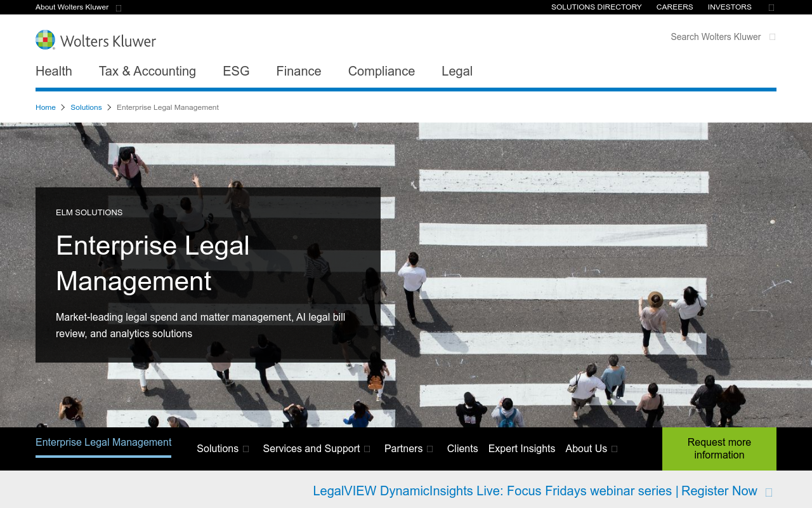
Task: Click the Market-leading legal spend description text
Action: [200, 325]
